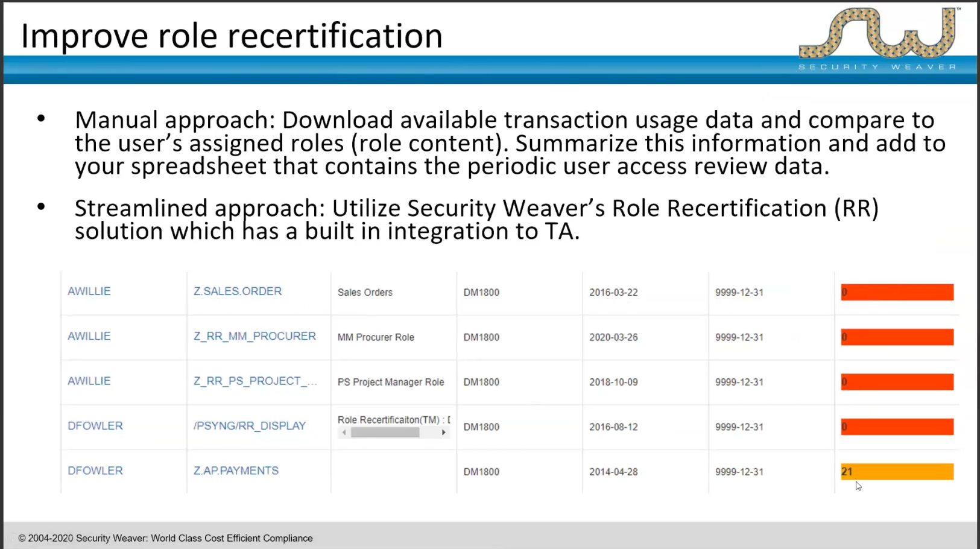Select DM1800 in the Z_RR_PS_PROJECT row

click(481, 382)
